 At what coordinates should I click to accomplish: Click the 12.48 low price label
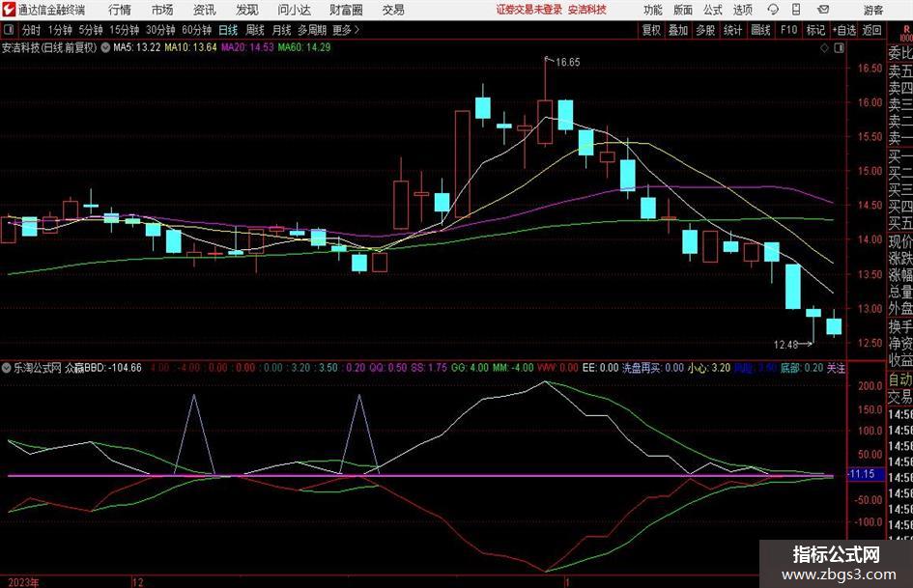[x=785, y=345]
